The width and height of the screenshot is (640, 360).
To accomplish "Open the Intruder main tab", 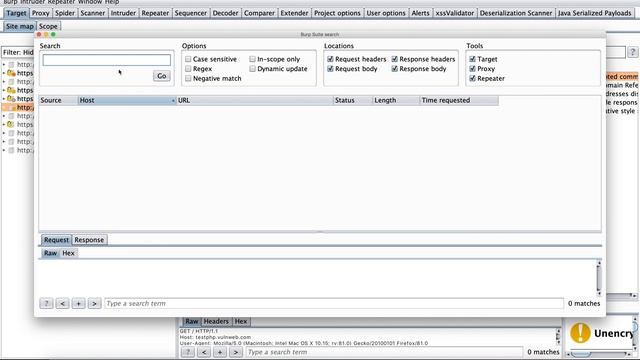I will coord(123,13).
